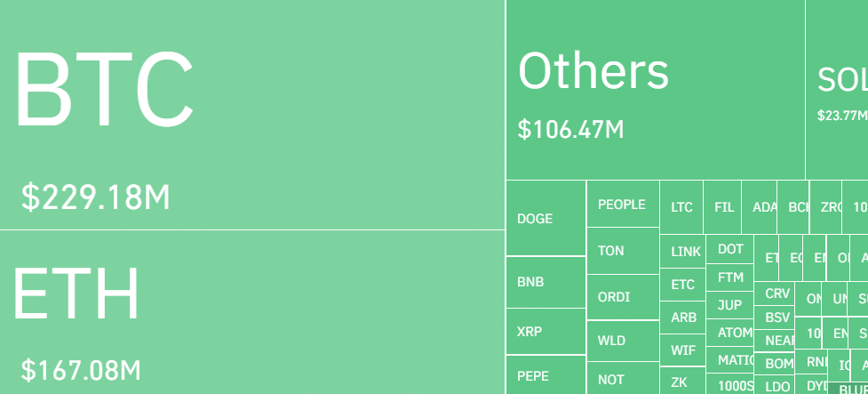
Task: Click the BNB tile
Action: pyautogui.click(x=545, y=282)
